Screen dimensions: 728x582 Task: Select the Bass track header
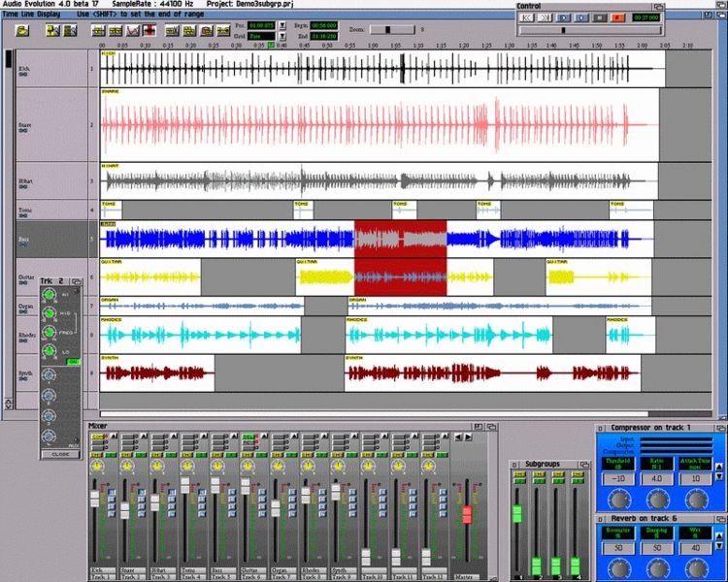coord(47,238)
